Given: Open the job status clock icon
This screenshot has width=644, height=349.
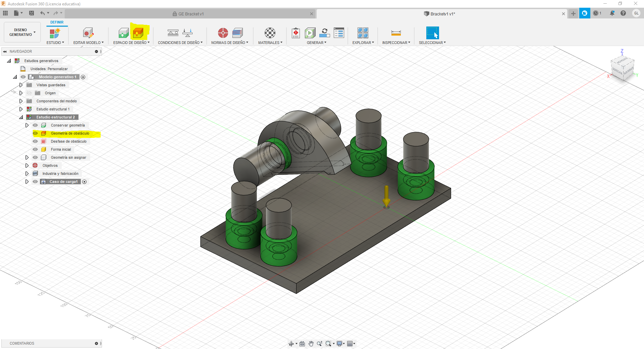Looking at the screenshot, I should point(596,13).
